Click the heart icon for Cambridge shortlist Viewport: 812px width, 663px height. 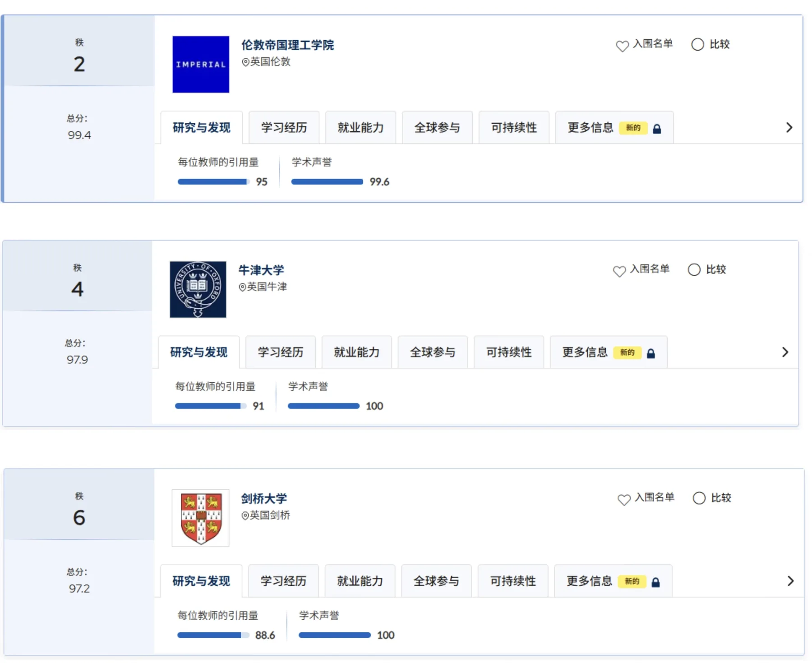pos(624,500)
